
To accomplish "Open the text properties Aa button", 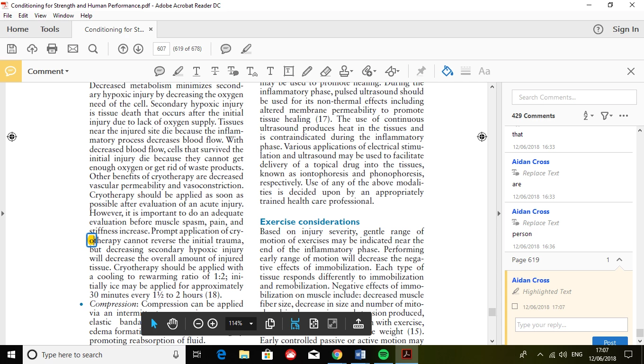I will tap(484, 71).
